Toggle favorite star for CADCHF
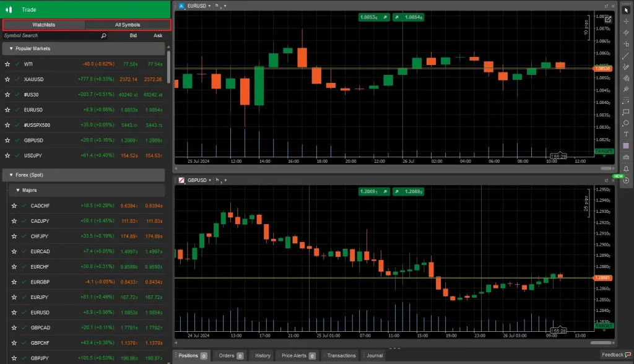The image size is (634, 364). coord(14,206)
